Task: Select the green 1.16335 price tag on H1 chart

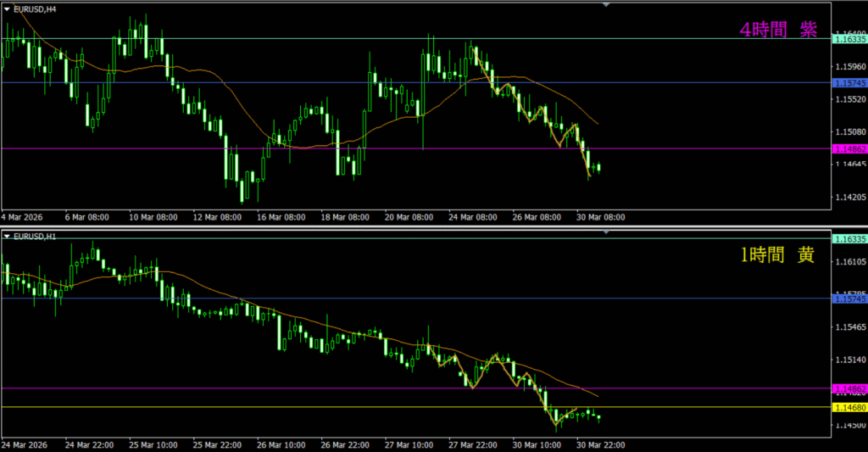Action: point(849,240)
